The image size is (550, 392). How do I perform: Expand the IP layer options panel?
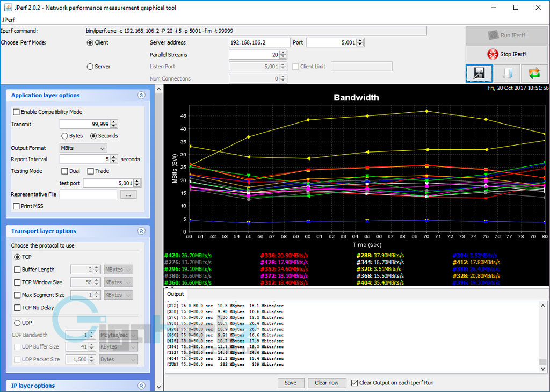coord(141,386)
